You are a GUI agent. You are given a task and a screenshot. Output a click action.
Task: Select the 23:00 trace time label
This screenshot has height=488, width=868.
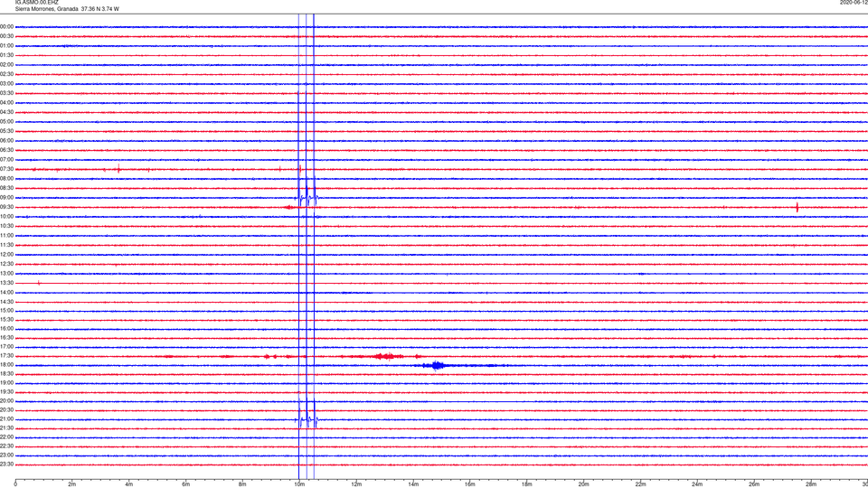pyautogui.click(x=6, y=455)
